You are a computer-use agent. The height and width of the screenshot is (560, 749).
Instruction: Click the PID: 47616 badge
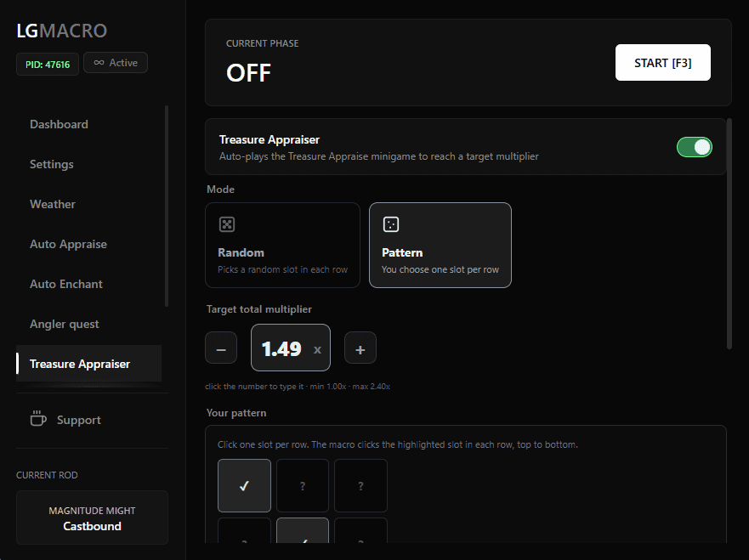[x=48, y=64]
